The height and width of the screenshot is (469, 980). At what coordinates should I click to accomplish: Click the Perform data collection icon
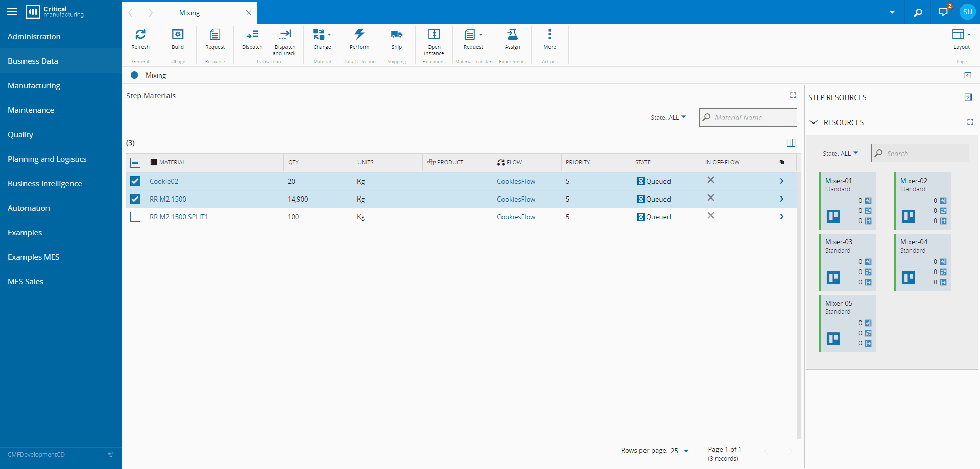pyautogui.click(x=360, y=35)
